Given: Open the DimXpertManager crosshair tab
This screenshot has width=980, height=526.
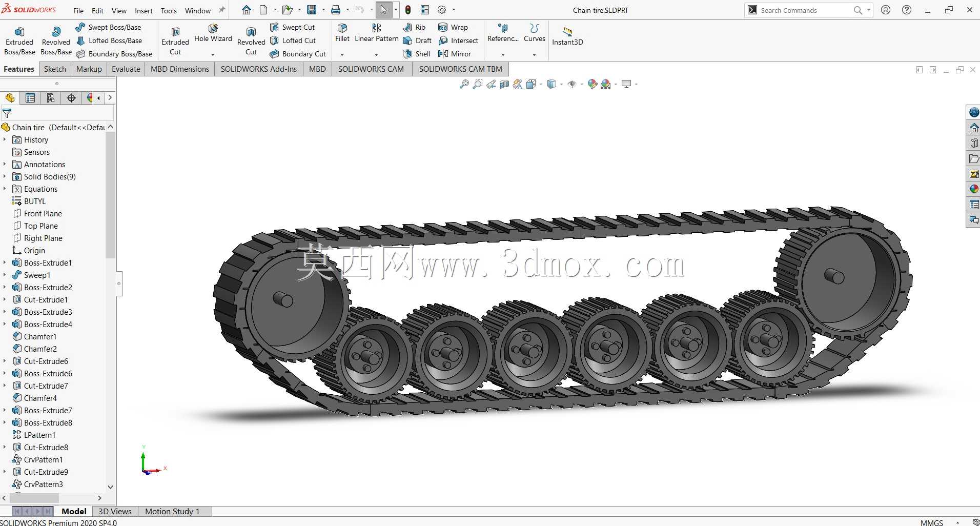Looking at the screenshot, I should tap(71, 98).
